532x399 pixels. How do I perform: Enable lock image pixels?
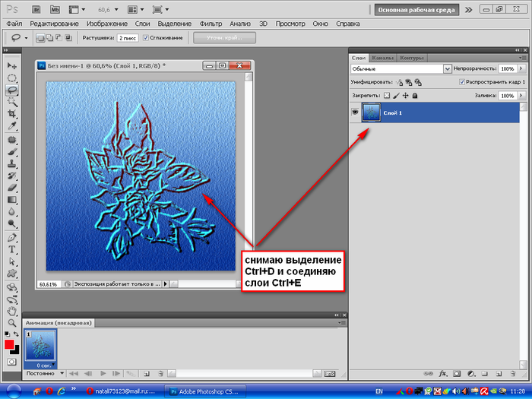click(x=396, y=96)
